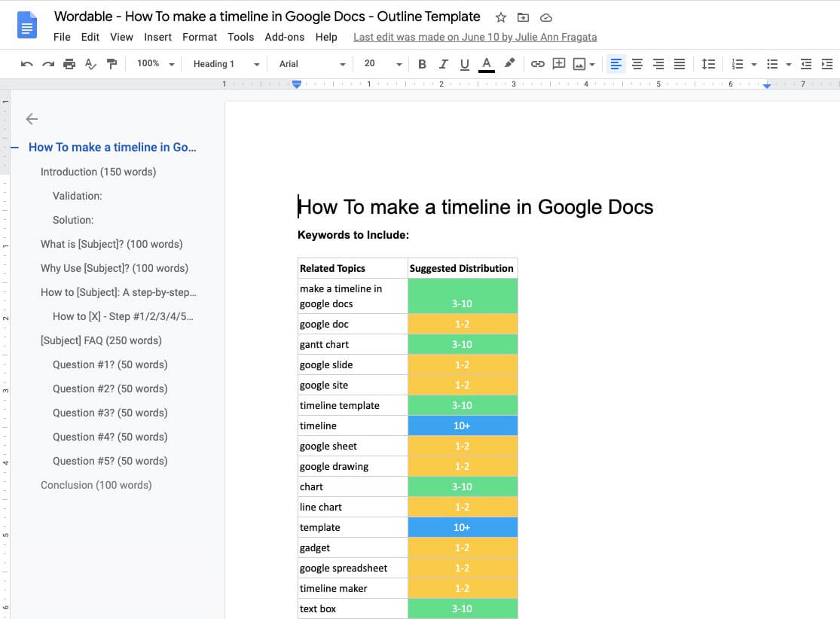
Task: Star this document
Action: (x=501, y=17)
